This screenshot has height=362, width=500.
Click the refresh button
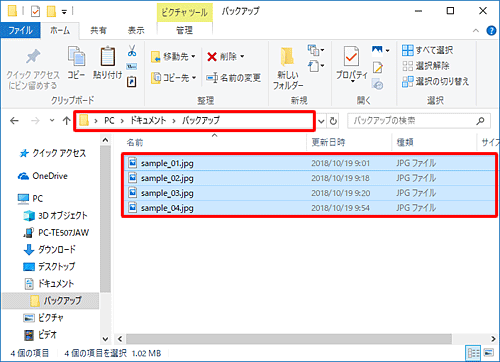point(333,121)
